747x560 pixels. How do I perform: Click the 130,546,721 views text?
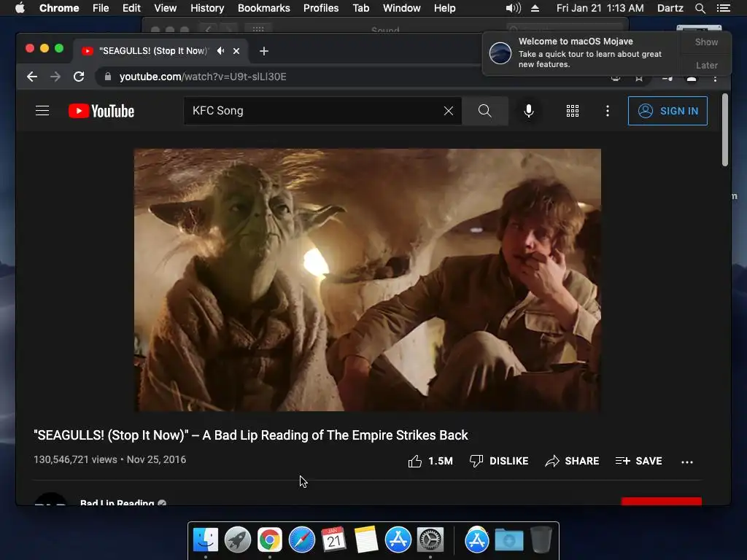pyautogui.click(x=75, y=459)
